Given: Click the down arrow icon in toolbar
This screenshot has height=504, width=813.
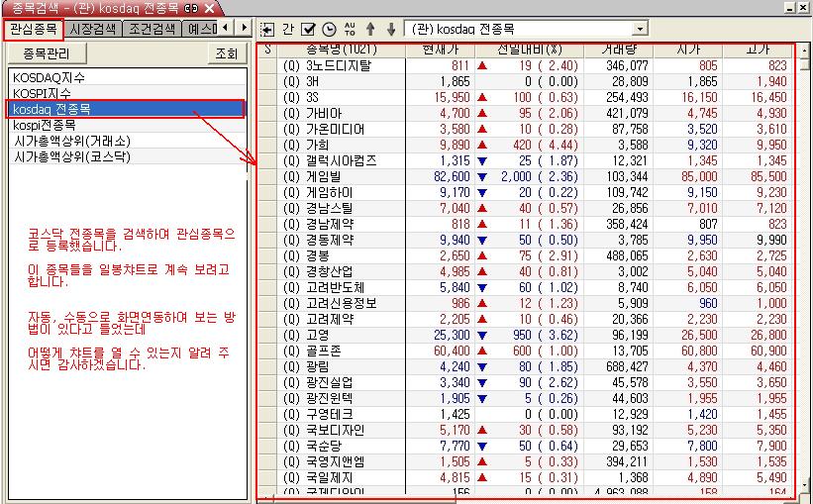Looking at the screenshot, I should 391,29.
